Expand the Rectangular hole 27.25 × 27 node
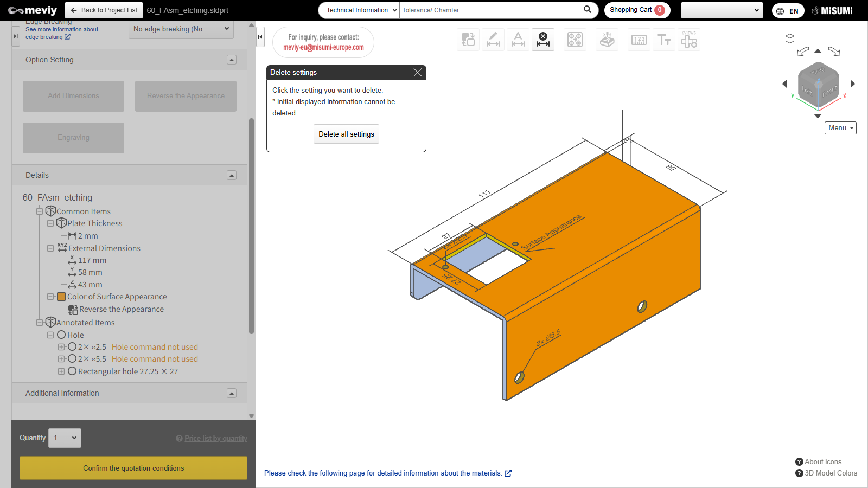868x488 pixels. pyautogui.click(x=61, y=371)
